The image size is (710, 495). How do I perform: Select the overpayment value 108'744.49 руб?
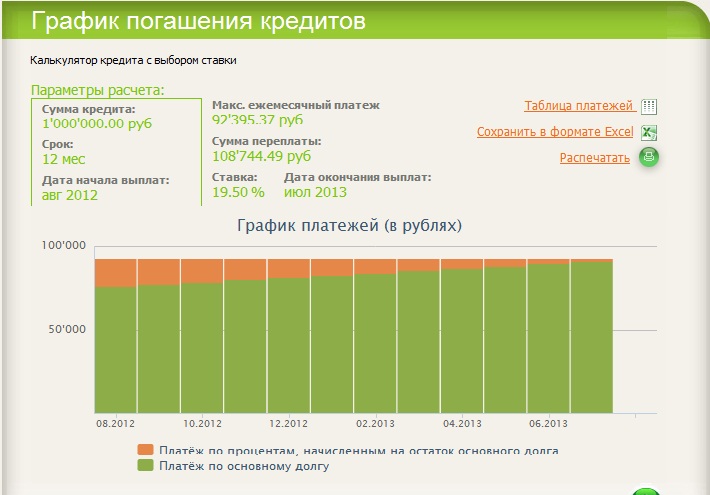261,156
